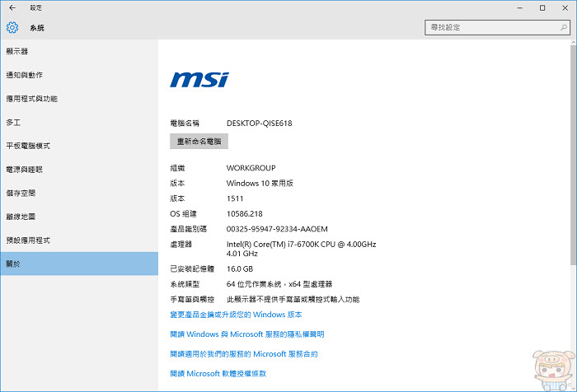This screenshot has height=392, width=577.
Task: Select 離線地圖 in the sidebar
Action: [79, 217]
